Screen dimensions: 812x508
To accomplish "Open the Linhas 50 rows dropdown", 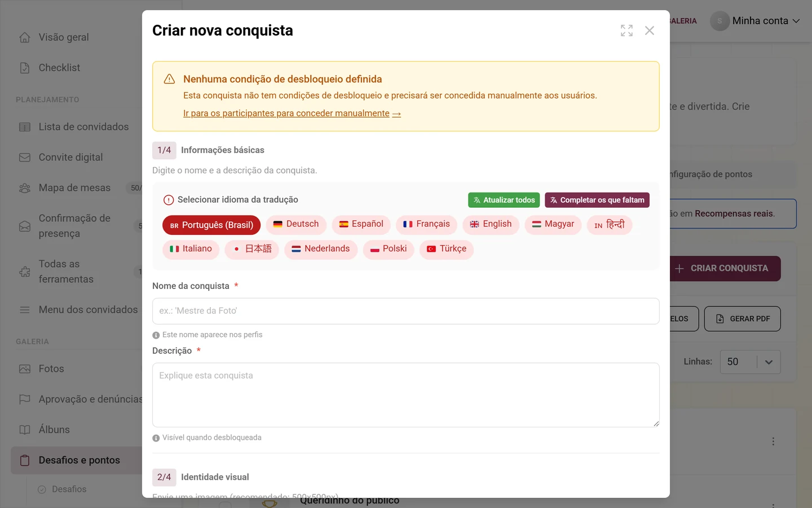I will click(751, 362).
